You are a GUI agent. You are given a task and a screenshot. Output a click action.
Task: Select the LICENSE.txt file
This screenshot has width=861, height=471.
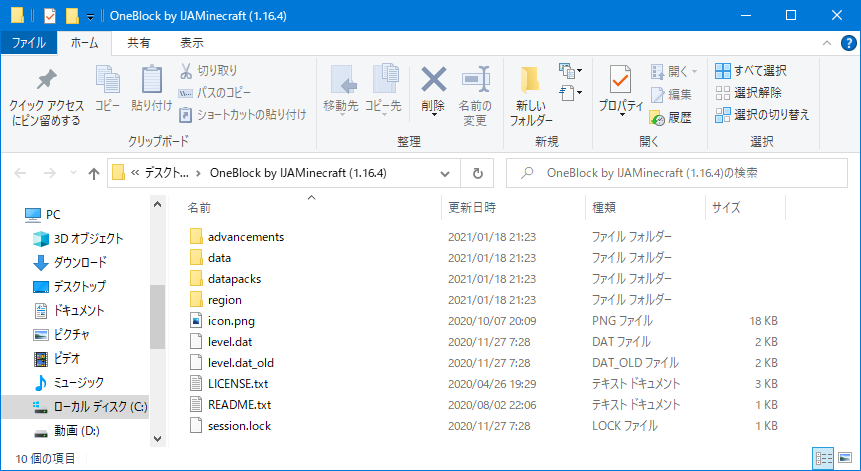point(238,384)
